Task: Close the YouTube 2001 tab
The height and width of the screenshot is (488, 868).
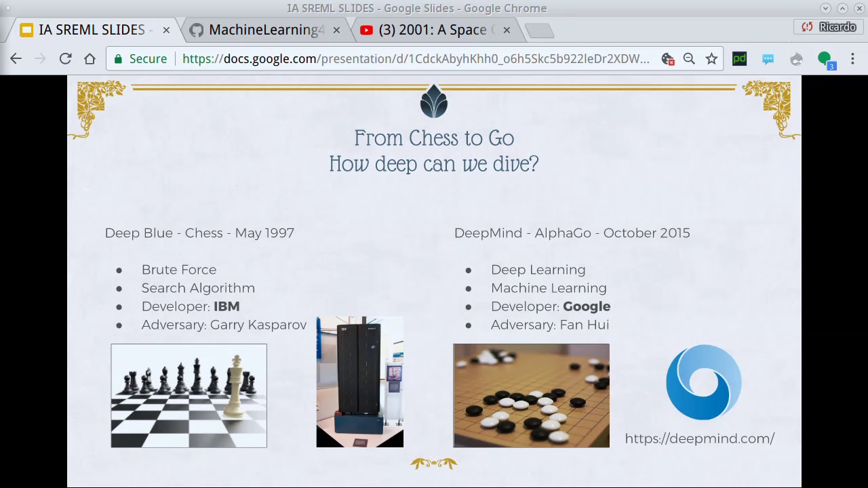Action: point(507,30)
